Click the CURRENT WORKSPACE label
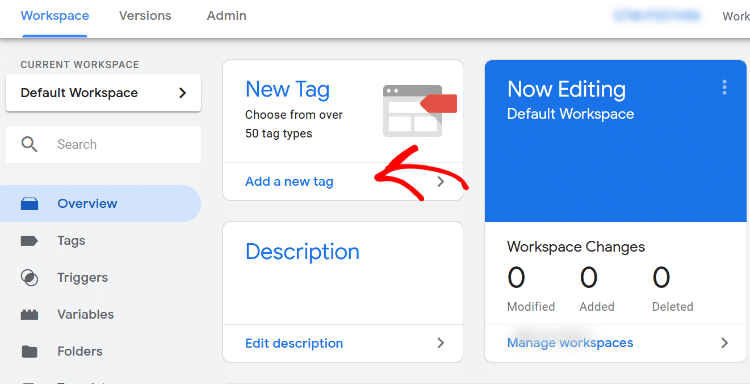Viewport: 750px width, 384px height. click(80, 65)
